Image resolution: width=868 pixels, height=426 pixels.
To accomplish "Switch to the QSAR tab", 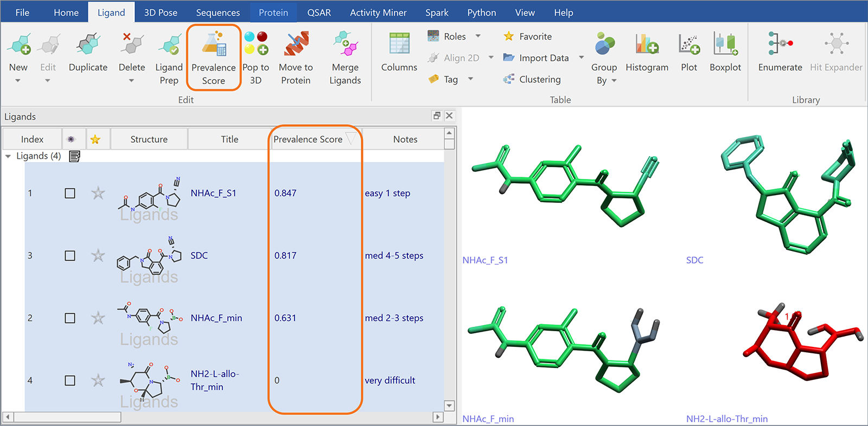I will pos(319,12).
